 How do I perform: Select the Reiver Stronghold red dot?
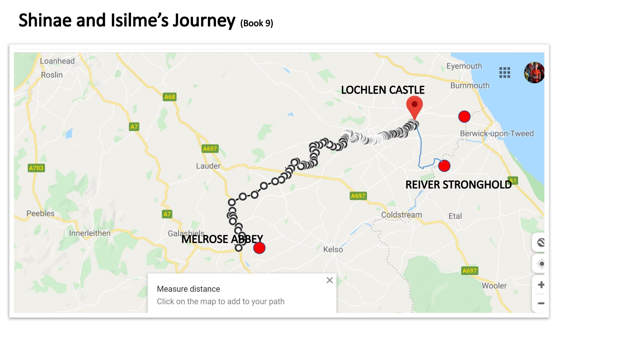pos(444,166)
